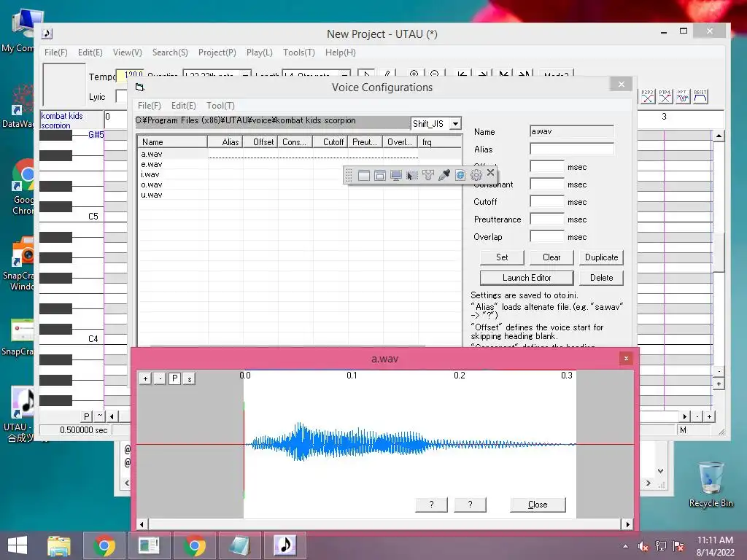Open File Explorer from taskbar

click(x=59, y=545)
